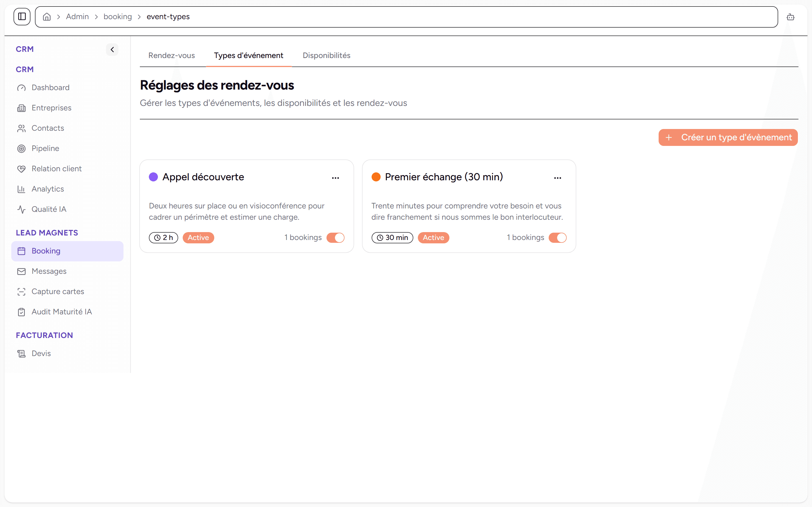Click the purple color dot of Appel découverte

[153, 177]
